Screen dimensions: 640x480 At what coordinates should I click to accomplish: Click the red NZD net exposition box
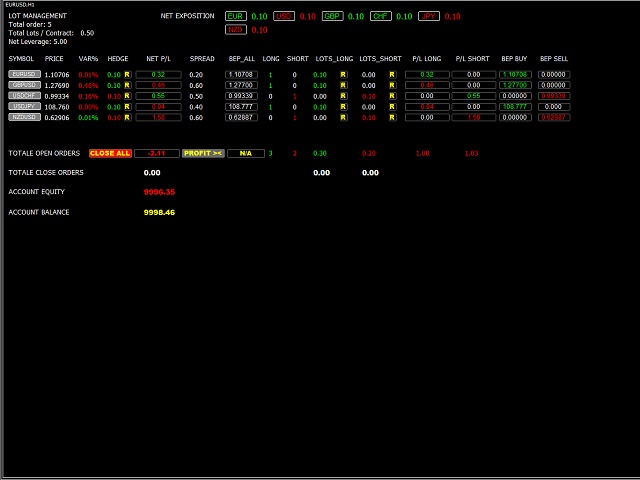pos(236,30)
